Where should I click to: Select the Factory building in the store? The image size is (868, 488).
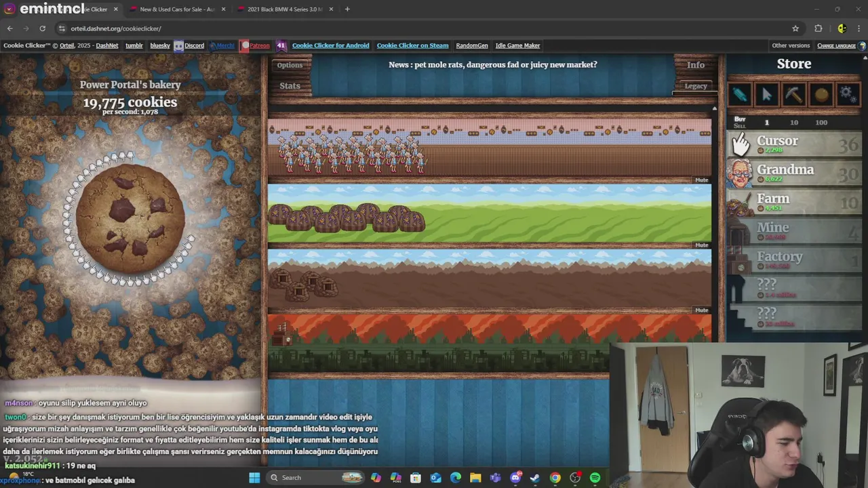[x=794, y=261]
